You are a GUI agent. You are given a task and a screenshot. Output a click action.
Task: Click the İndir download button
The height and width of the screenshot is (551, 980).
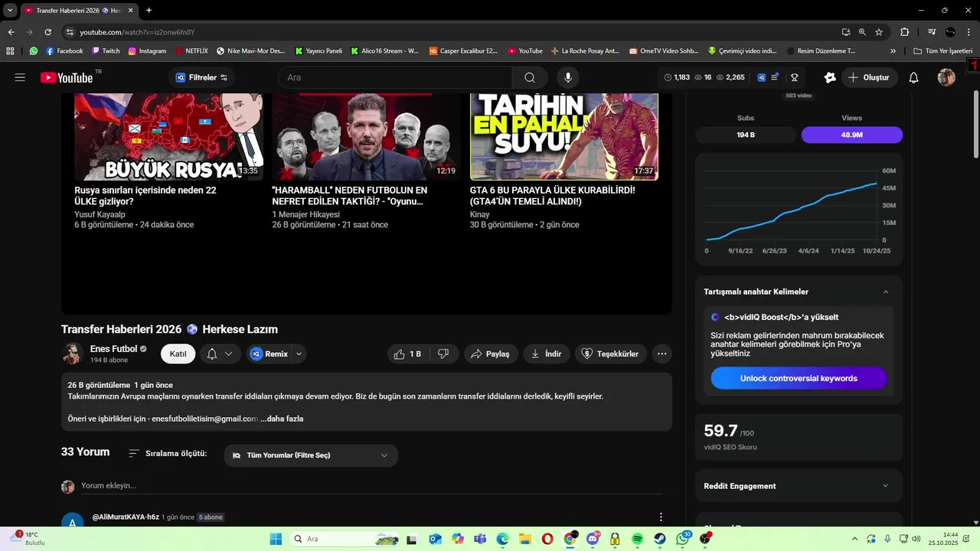click(x=546, y=354)
